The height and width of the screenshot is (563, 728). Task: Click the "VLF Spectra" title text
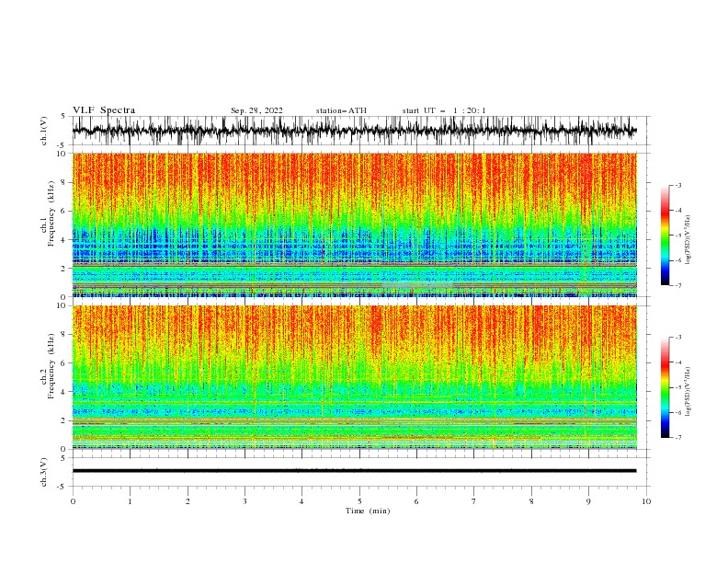(x=104, y=110)
